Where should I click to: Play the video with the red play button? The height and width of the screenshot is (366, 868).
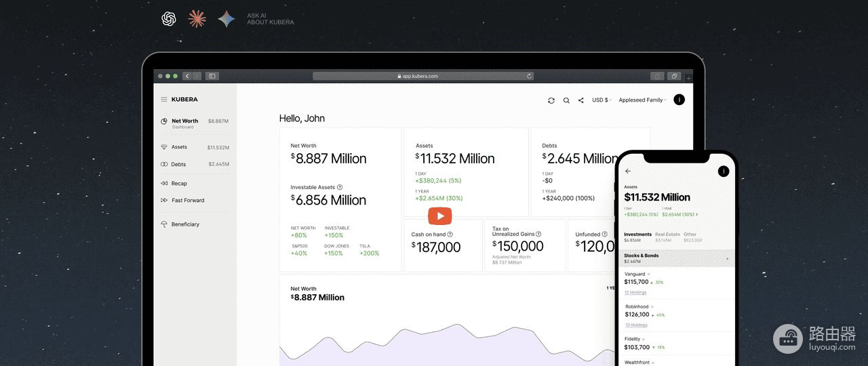click(x=440, y=216)
